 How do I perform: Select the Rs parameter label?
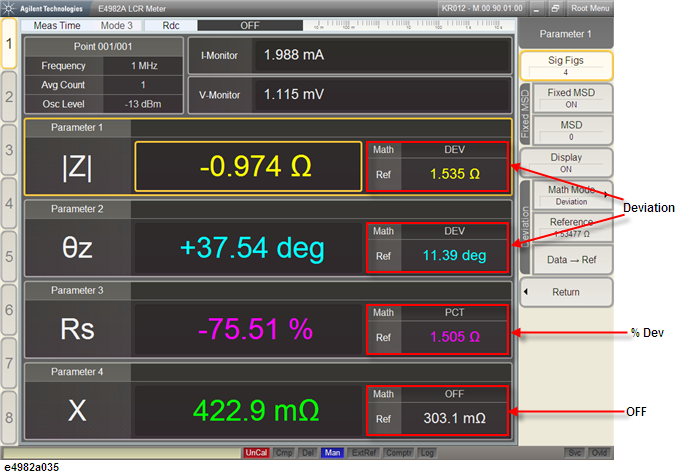[77, 329]
